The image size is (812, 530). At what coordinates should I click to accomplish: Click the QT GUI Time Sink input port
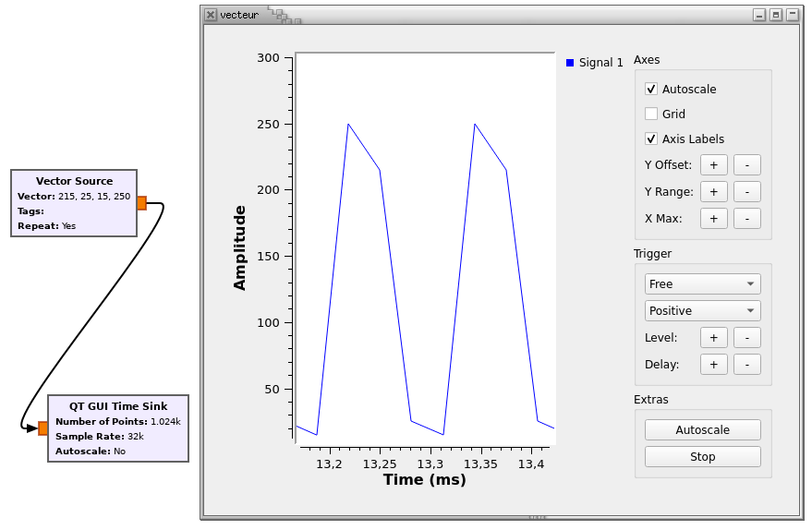(43, 428)
